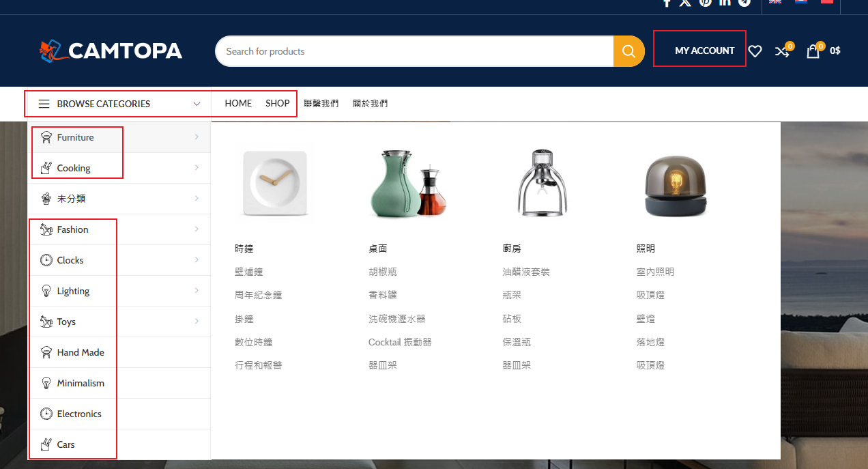Click the 0$ cart total

[835, 51]
